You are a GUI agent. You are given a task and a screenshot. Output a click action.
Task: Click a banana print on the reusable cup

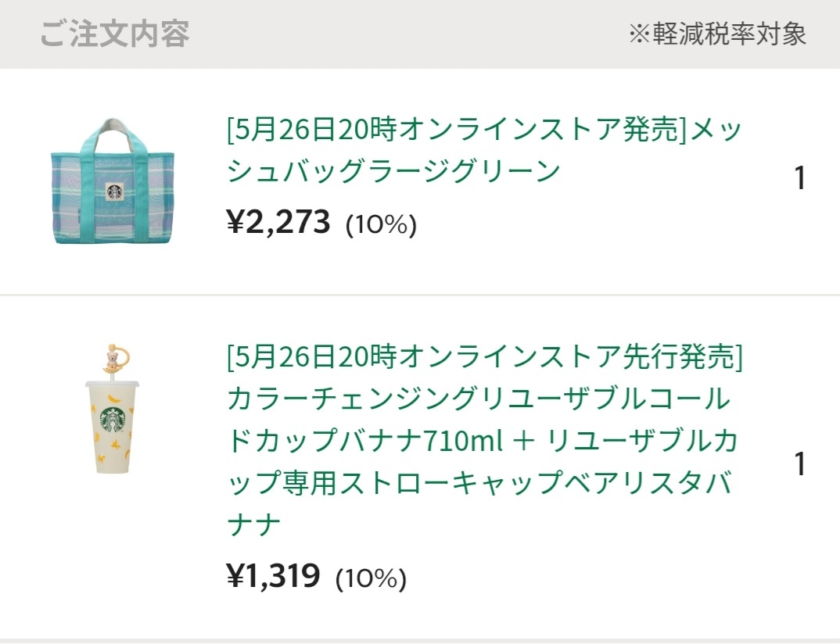pos(113,399)
